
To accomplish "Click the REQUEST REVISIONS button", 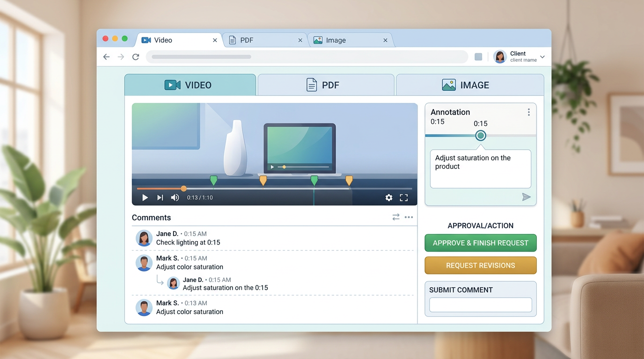I will [x=481, y=266].
